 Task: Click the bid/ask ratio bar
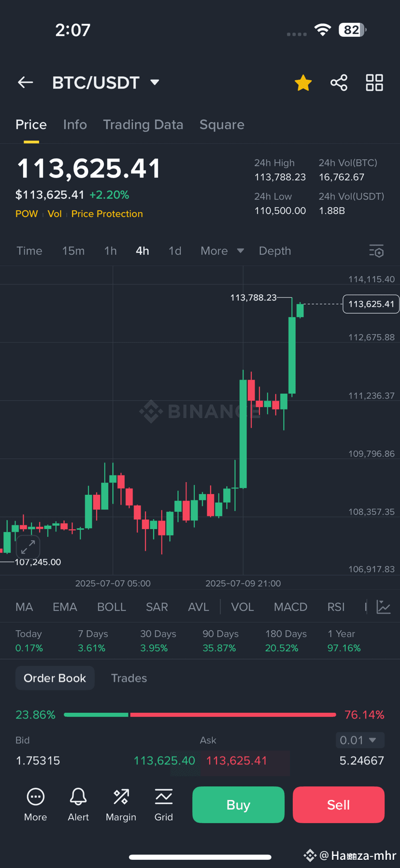point(200,714)
